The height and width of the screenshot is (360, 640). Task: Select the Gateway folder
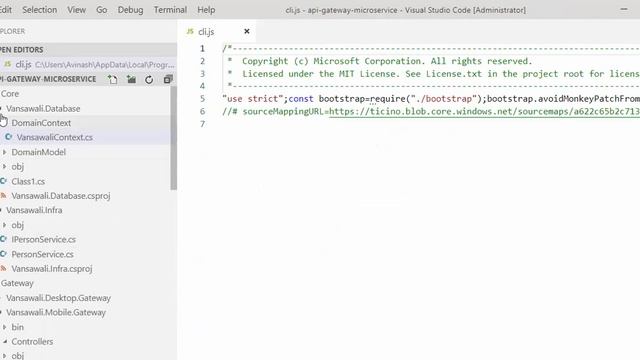pyautogui.click(x=17, y=283)
